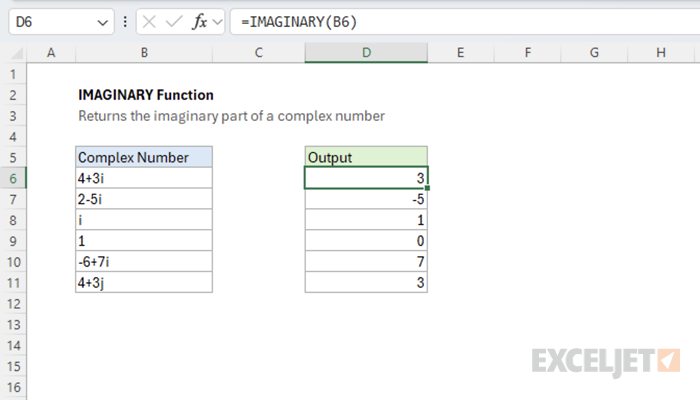Select row 13 header
This screenshot has height=400, width=700.
click(13, 325)
